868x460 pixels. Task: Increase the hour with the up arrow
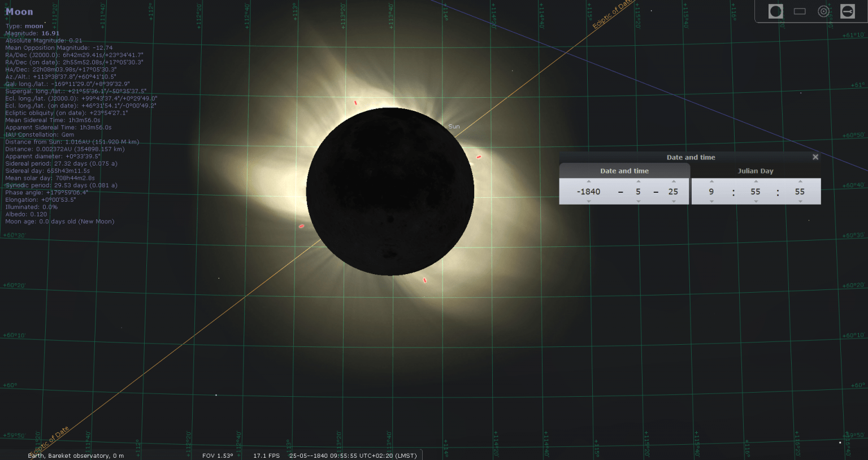coord(711,182)
